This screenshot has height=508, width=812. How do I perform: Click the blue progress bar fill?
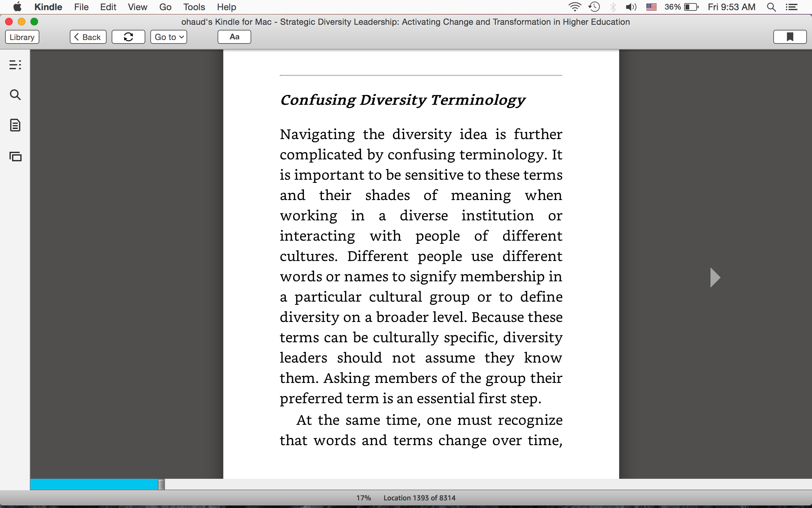coord(94,485)
